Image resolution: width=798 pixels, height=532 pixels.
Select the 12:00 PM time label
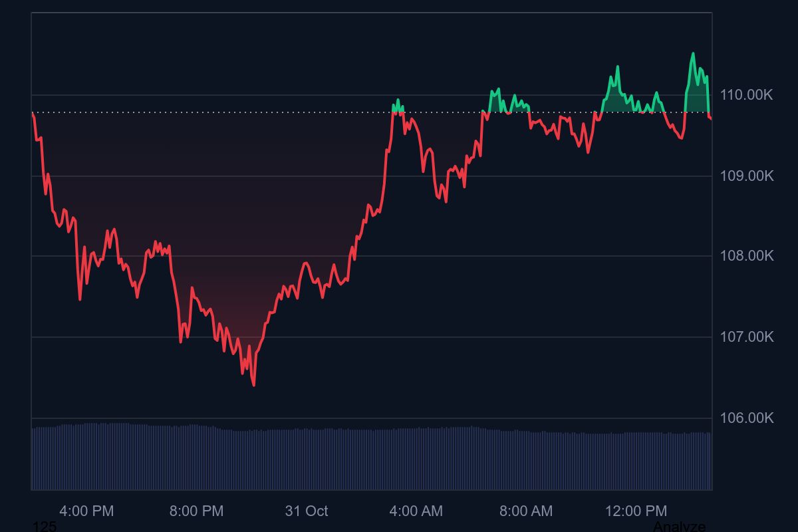(x=636, y=511)
